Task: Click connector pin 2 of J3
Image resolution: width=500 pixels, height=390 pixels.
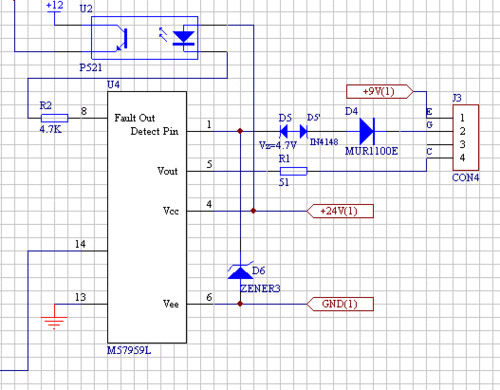Action: coord(462,131)
